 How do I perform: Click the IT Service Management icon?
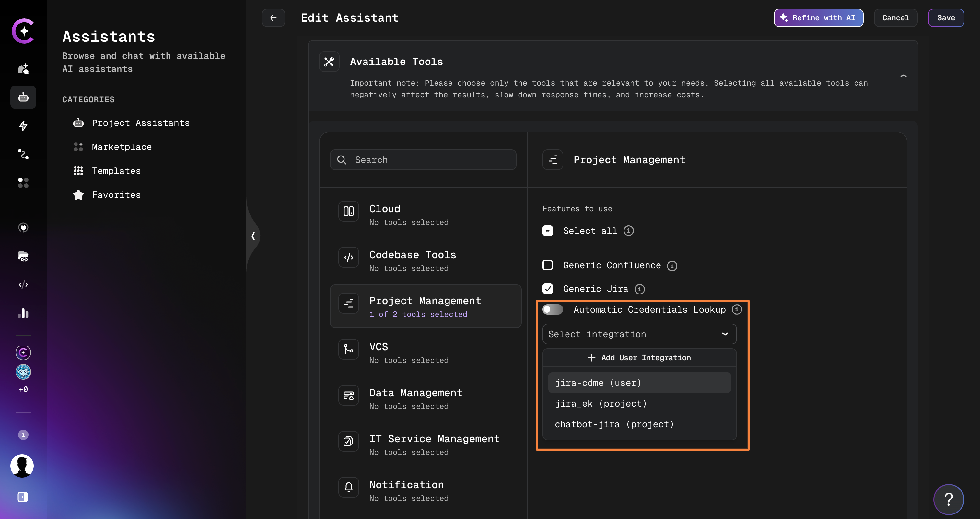(x=348, y=441)
